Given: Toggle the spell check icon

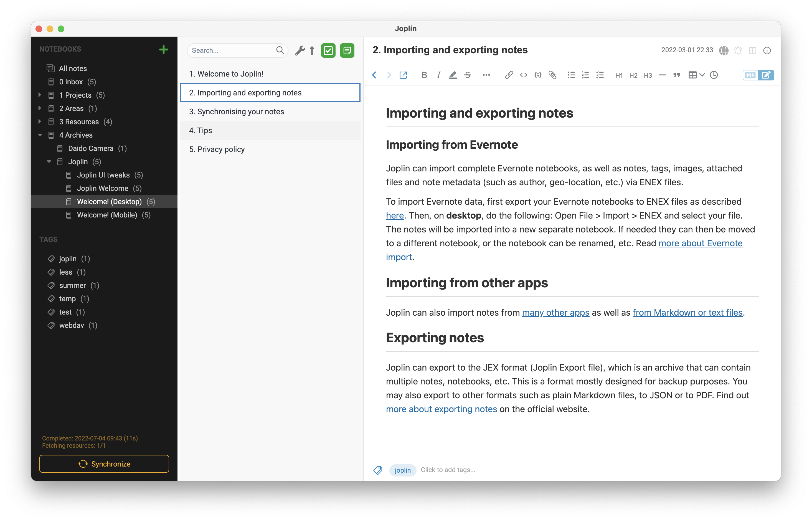Looking at the screenshot, I should [723, 50].
